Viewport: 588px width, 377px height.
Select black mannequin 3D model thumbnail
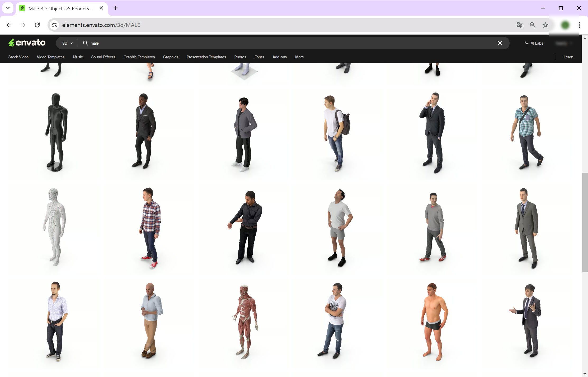56,132
